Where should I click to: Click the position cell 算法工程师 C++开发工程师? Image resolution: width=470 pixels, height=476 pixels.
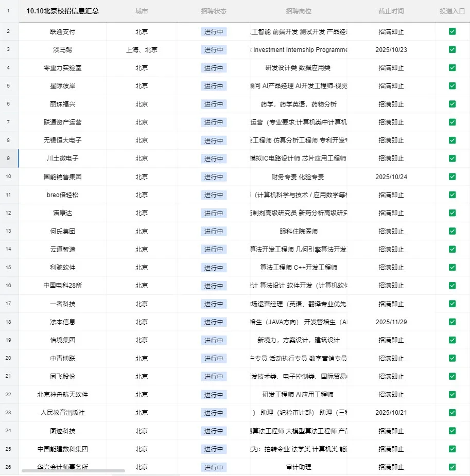tap(299, 268)
